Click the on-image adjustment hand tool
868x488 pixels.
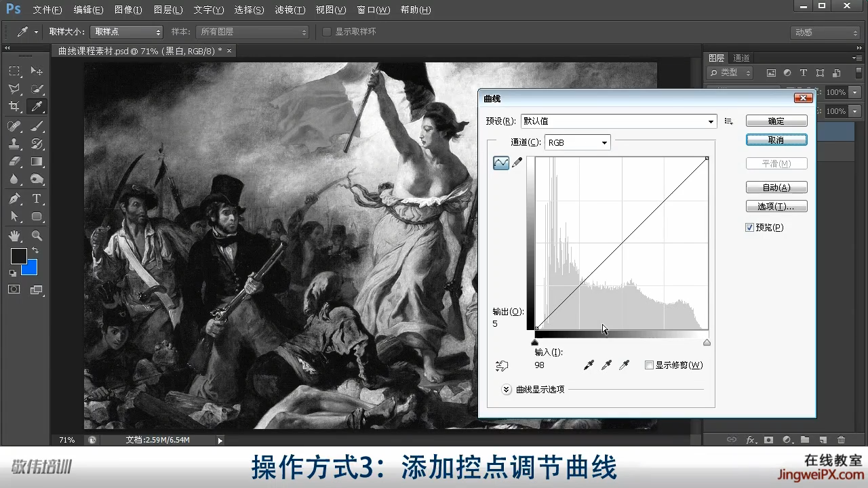(x=502, y=365)
